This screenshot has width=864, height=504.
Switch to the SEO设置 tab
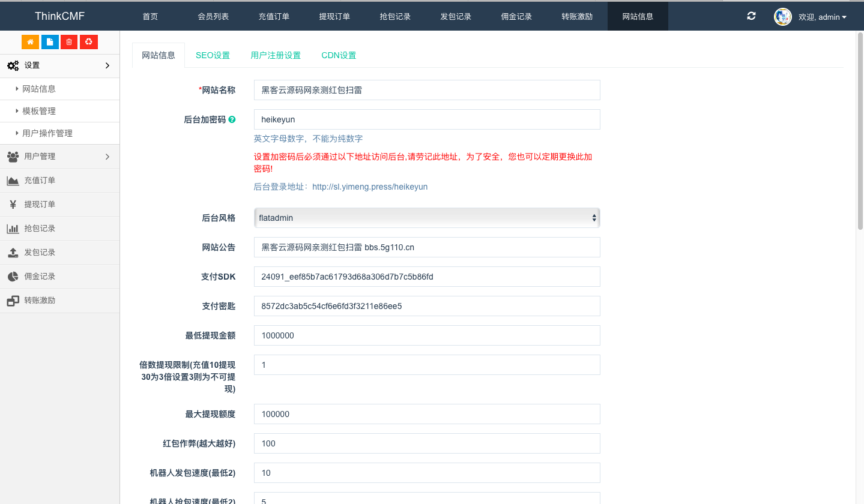click(213, 55)
